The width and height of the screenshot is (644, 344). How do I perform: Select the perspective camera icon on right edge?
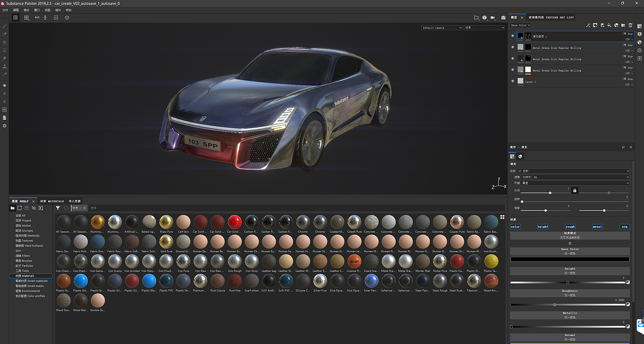pos(639,34)
